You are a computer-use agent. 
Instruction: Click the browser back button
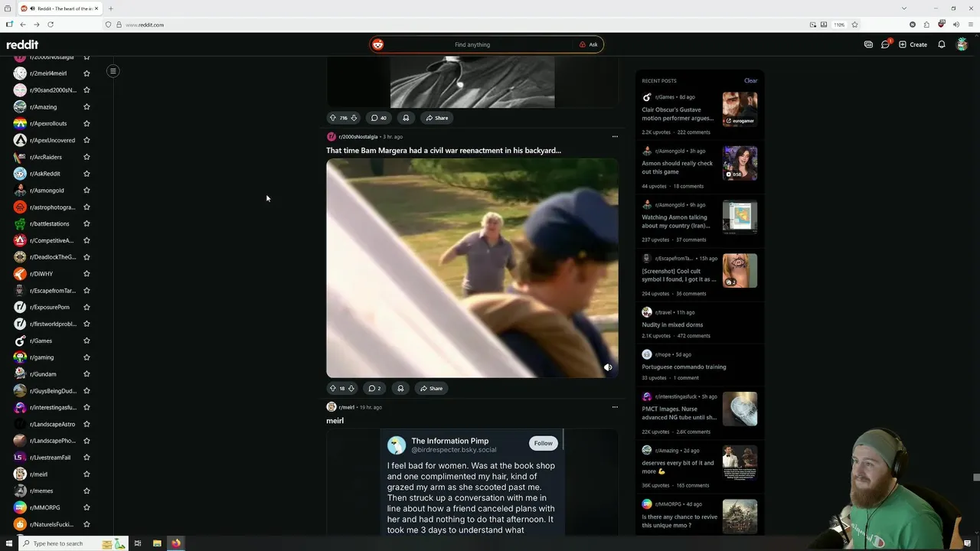point(22,24)
